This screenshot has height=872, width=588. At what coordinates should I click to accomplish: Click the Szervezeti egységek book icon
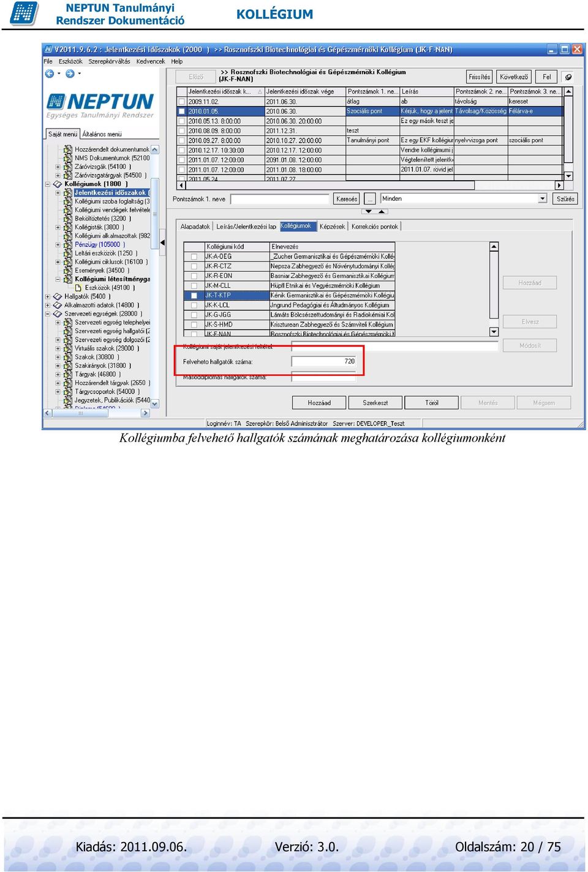pos(58,314)
